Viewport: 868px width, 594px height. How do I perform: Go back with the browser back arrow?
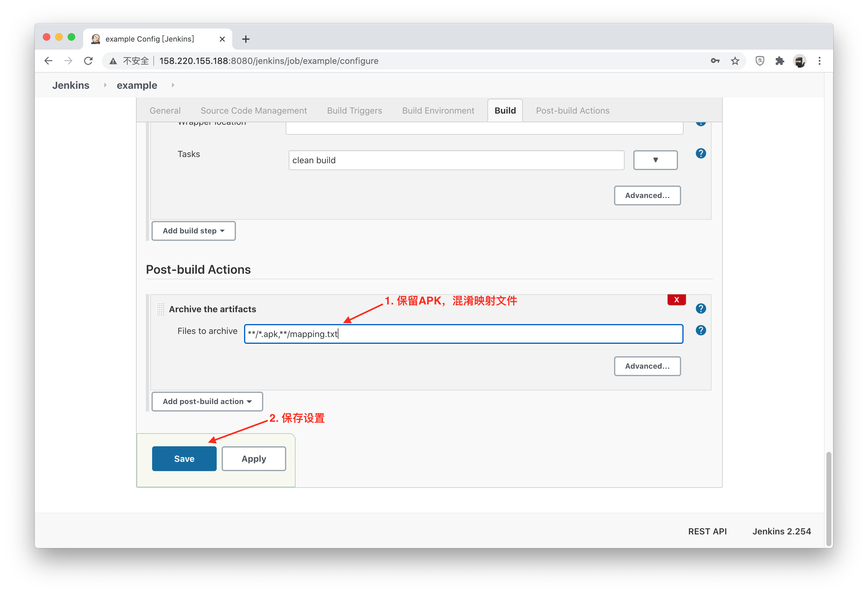tap(48, 61)
